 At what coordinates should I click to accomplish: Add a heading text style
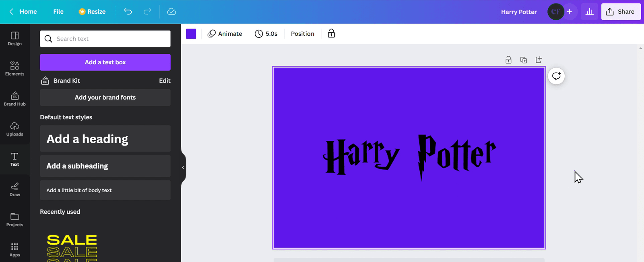pos(105,139)
